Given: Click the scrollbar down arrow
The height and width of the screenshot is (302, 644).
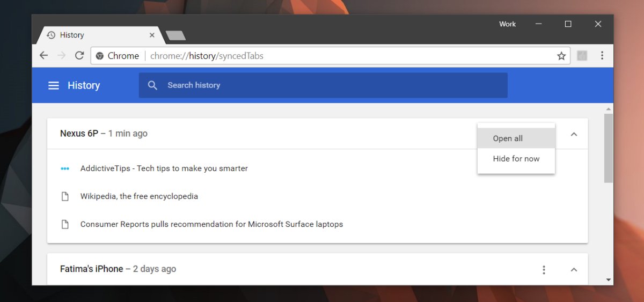Looking at the screenshot, I should [x=608, y=279].
